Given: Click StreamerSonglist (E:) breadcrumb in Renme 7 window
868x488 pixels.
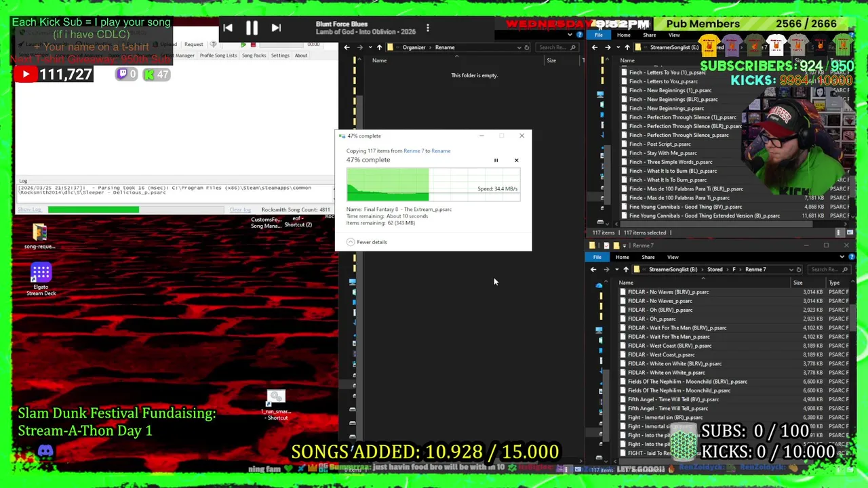Looking at the screenshot, I should point(673,270).
